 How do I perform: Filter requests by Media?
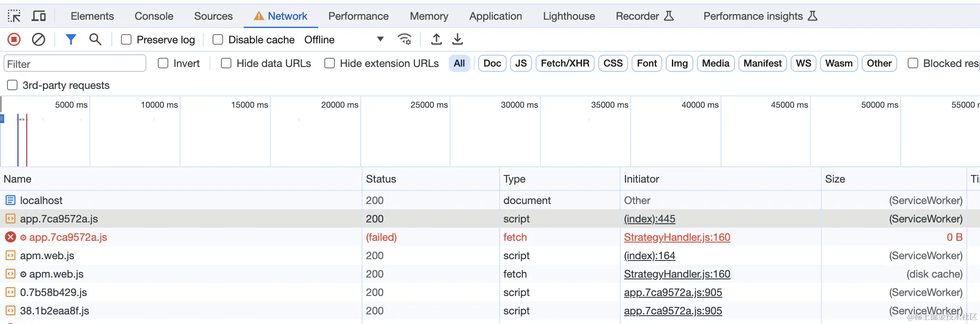coord(716,63)
